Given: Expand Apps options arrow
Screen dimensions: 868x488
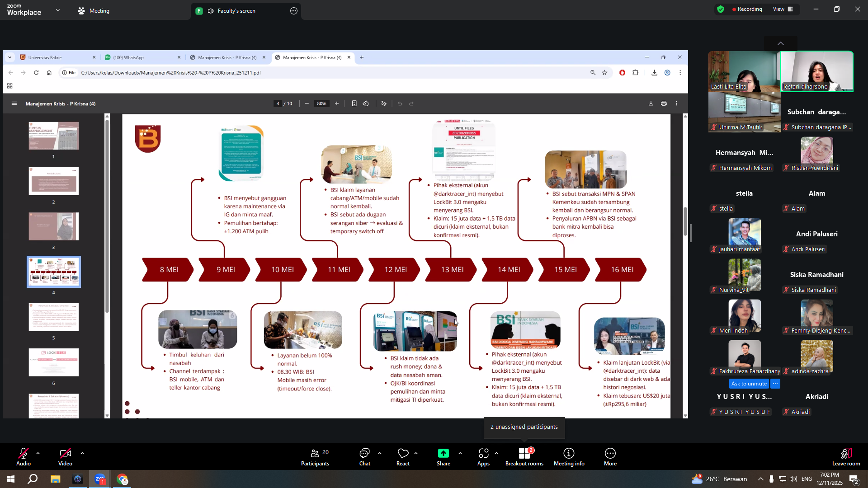Looking at the screenshot, I should (x=496, y=453).
